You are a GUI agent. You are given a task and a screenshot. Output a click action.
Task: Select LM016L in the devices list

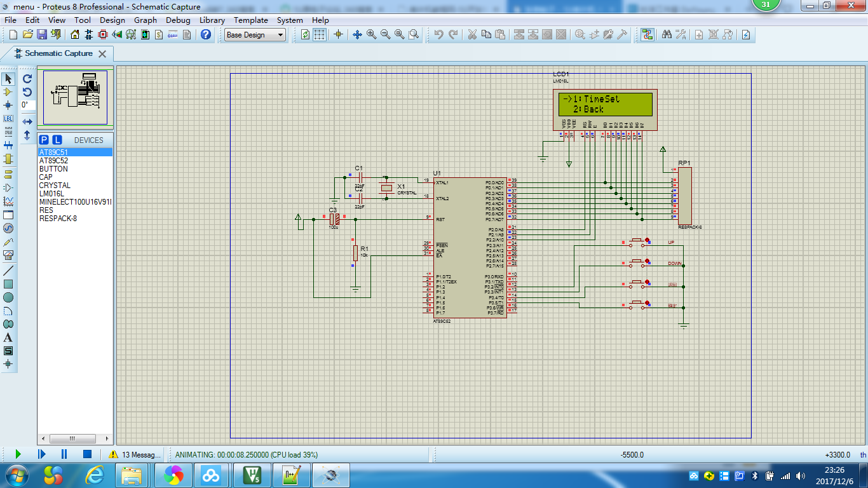(75, 194)
